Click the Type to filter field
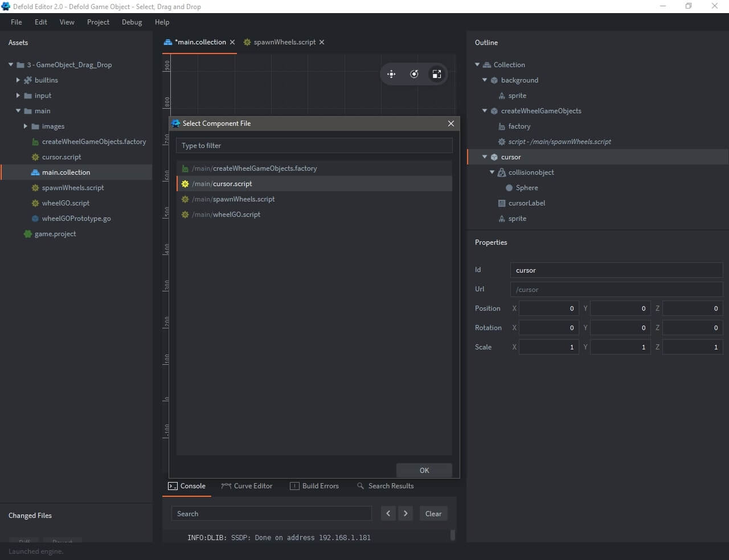 pos(314,146)
